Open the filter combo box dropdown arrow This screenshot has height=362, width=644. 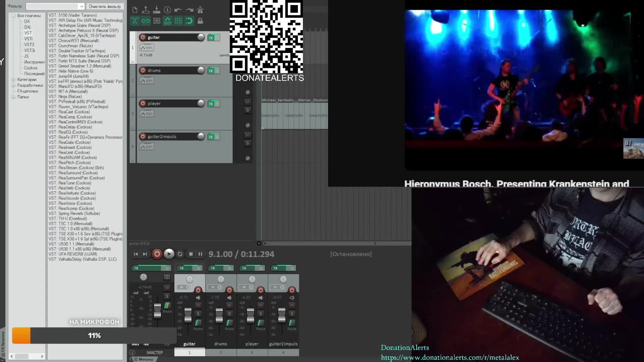[81, 6]
